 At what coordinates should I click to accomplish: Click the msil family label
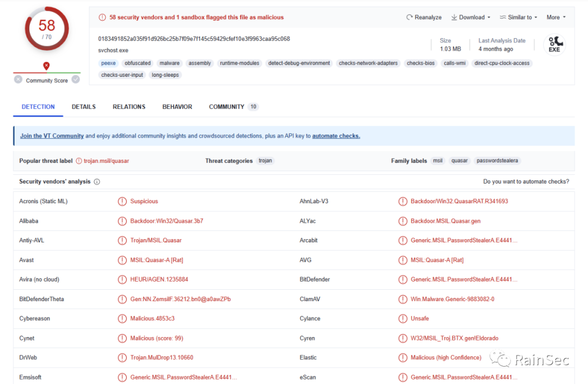[438, 161]
